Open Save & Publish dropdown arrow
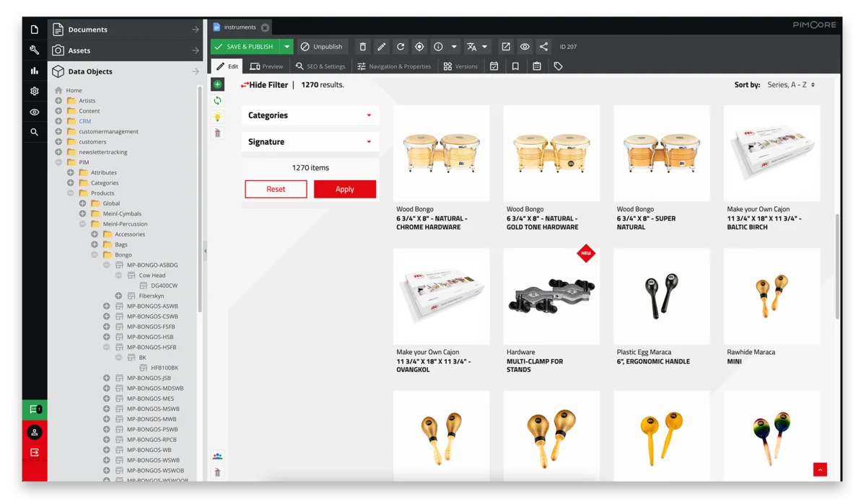This screenshot has height=504, width=866. (x=287, y=47)
